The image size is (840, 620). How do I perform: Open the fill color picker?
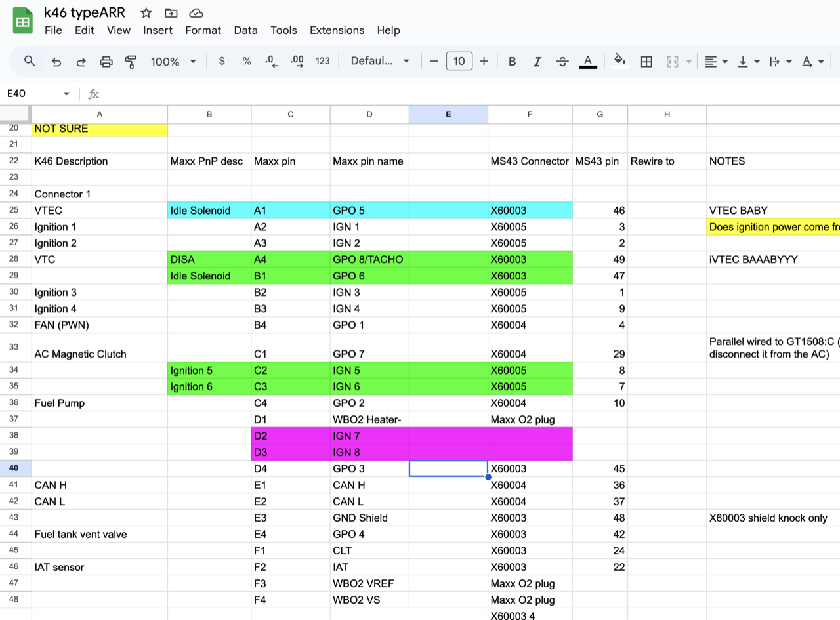tap(619, 61)
